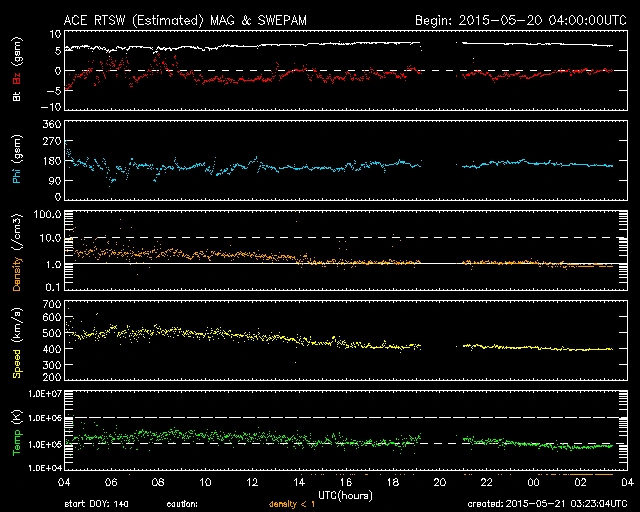Click the 20 hour tick label

click(x=436, y=481)
